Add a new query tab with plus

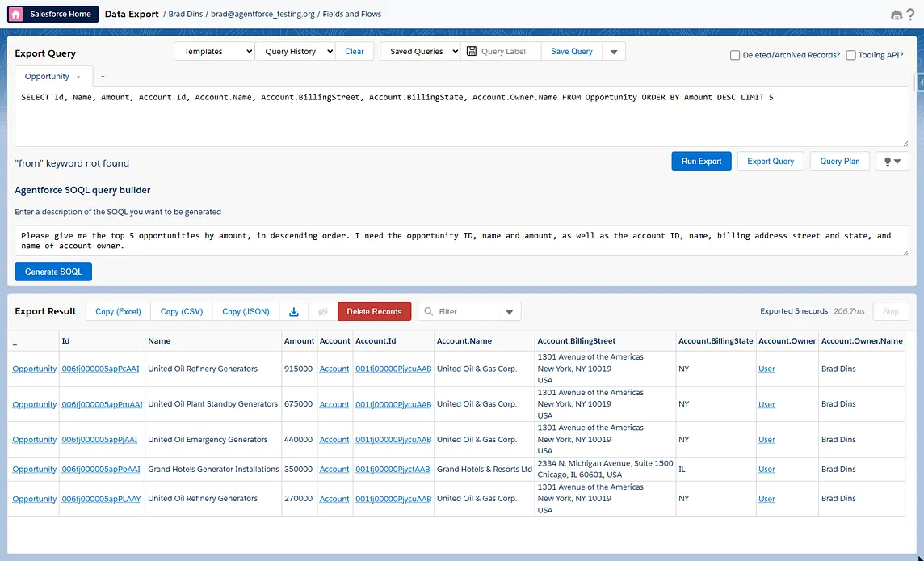103,76
